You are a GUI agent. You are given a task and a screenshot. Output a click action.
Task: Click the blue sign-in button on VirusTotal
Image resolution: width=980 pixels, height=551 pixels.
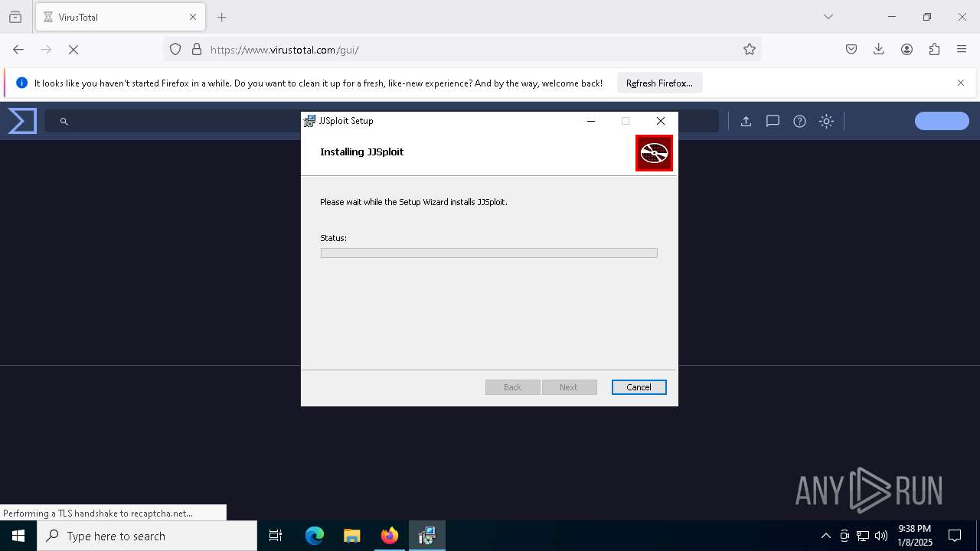coord(942,121)
